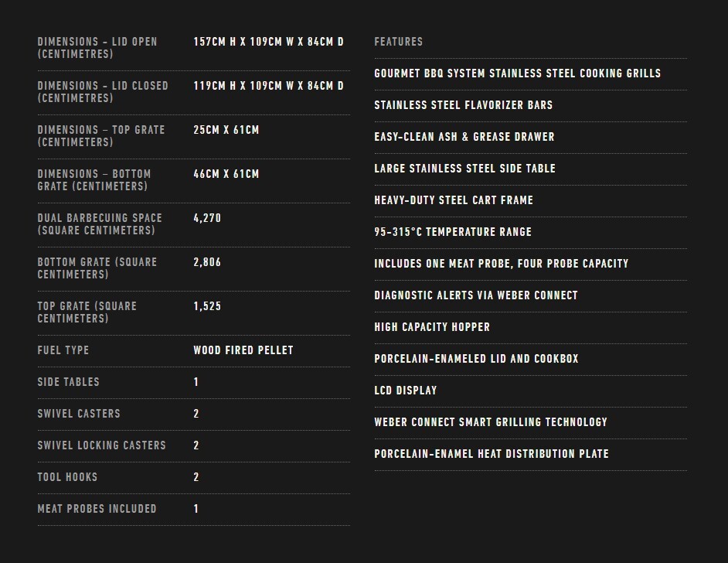Click the 2,806 bottom grate area value
The height and width of the screenshot is (563, 728).
click(x=207, y=262)
